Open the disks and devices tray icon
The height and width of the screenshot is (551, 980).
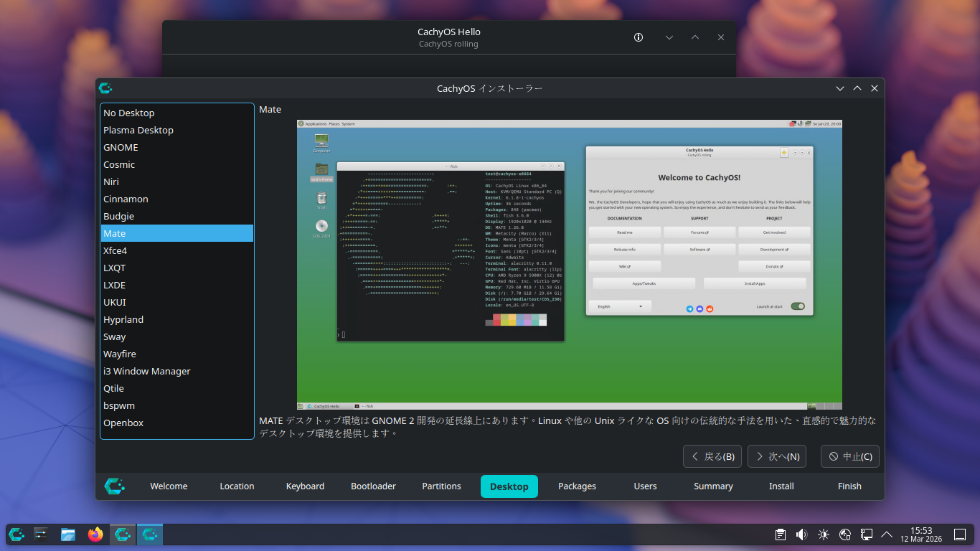tap(845, 534)
